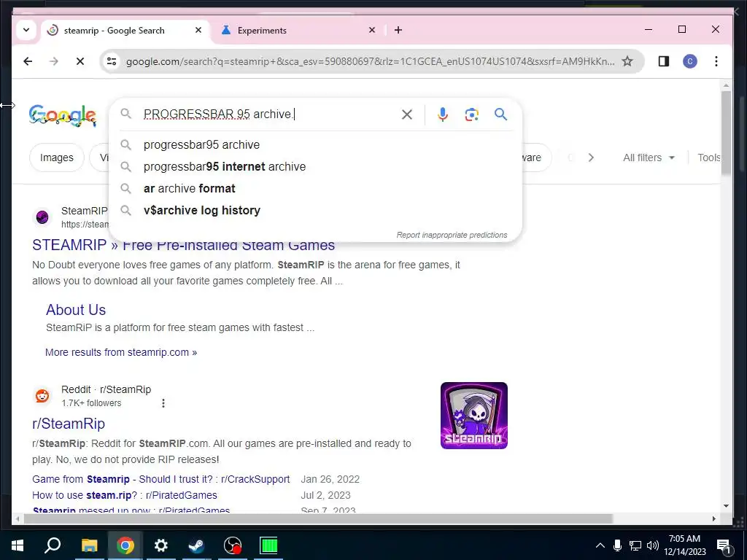Screen dimensions: 747x560
Task: Select the steamrip - Google Search tab
Action: coord(125,31)
